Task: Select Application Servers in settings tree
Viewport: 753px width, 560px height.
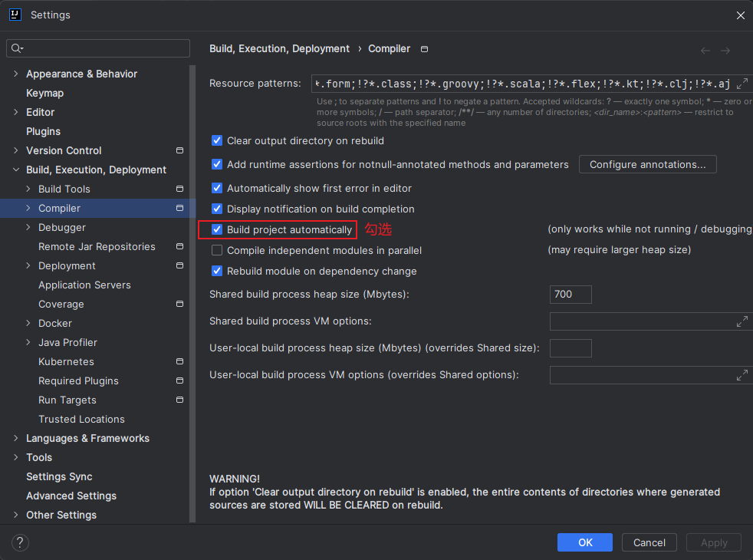Action: (84, 285)
